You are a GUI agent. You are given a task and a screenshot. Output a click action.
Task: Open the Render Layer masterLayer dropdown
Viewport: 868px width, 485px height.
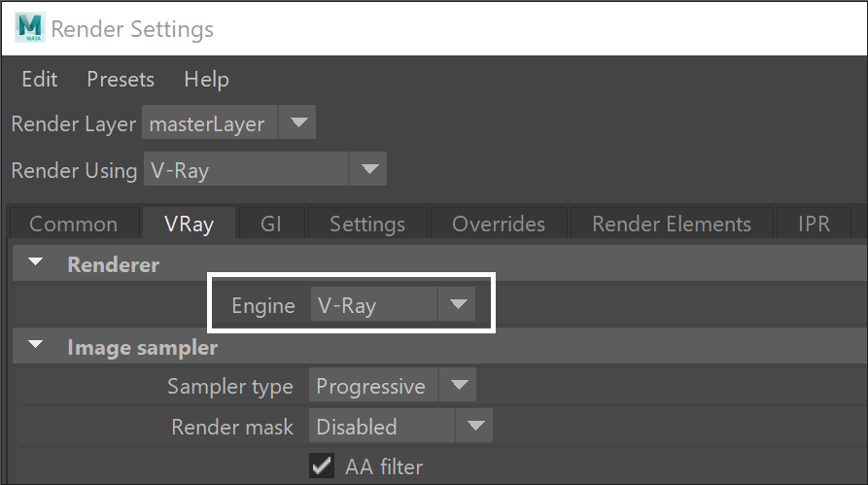pos(228,122)
